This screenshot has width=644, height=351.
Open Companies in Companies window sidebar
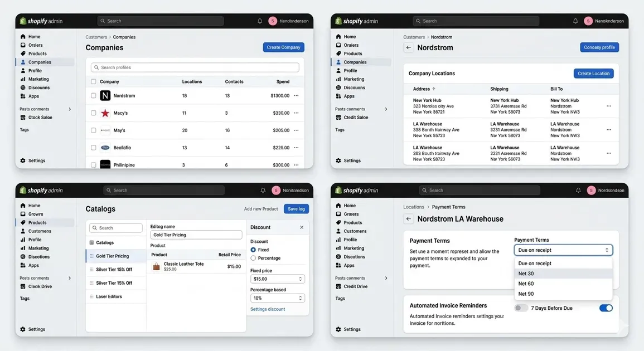[x=45, y=62]
